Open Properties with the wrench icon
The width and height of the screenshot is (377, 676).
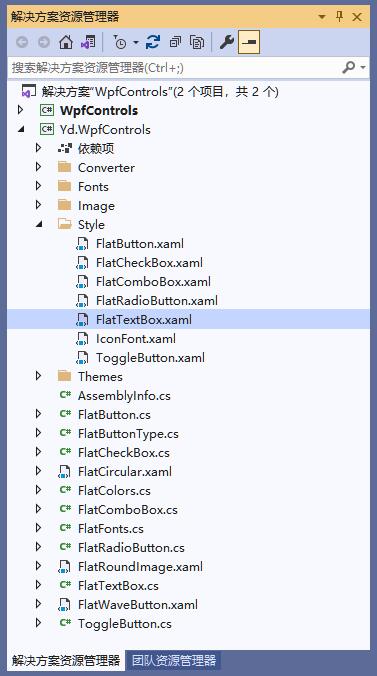pyautogui.click(x=227, y=42)
